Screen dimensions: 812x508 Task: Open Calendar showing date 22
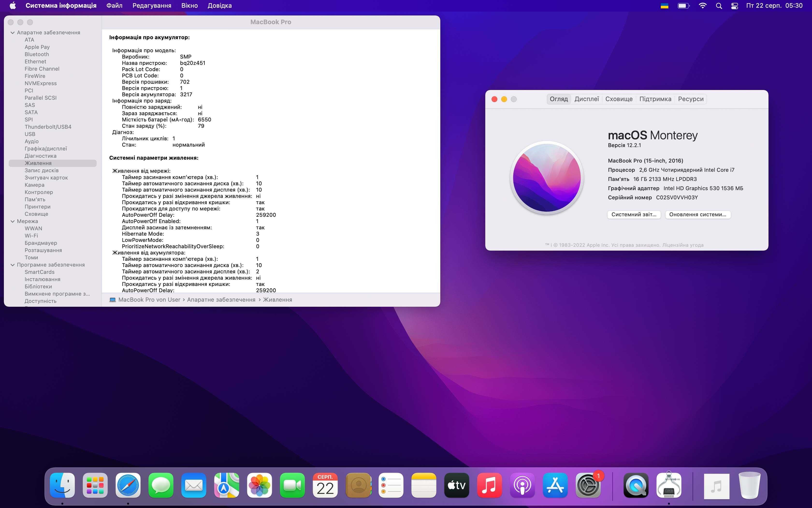click(x=325, y=485)
